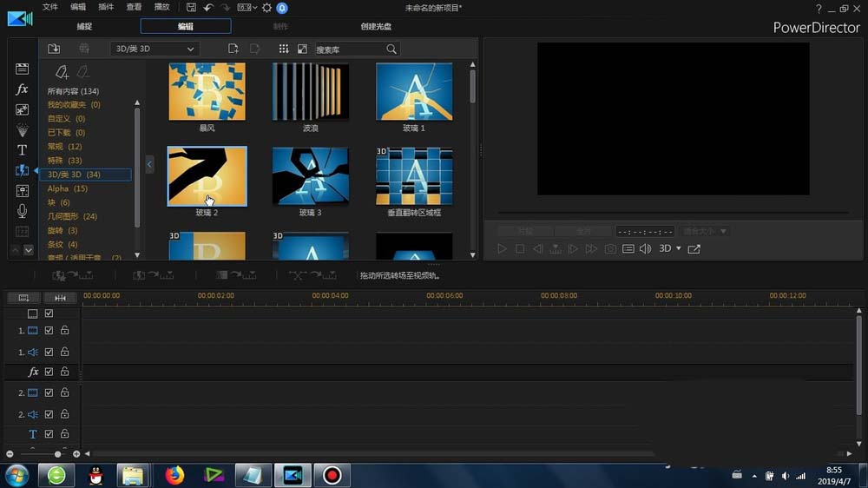
Task: Switch library to grid view icon
Action: [284, 49]
